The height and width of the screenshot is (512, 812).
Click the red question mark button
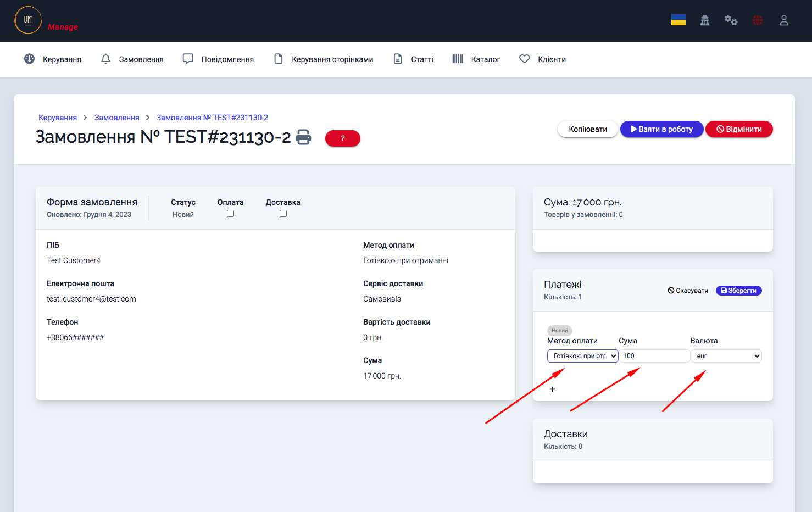[x=343, y=138]
